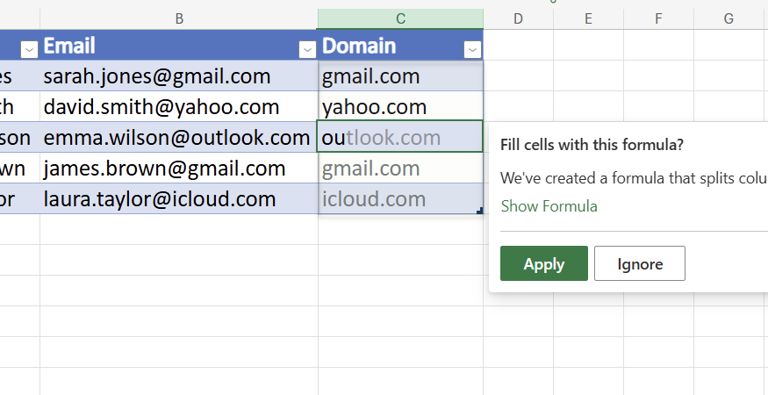
Task: Open the filter dropdown left of Email header
Action: coord(29,49)
